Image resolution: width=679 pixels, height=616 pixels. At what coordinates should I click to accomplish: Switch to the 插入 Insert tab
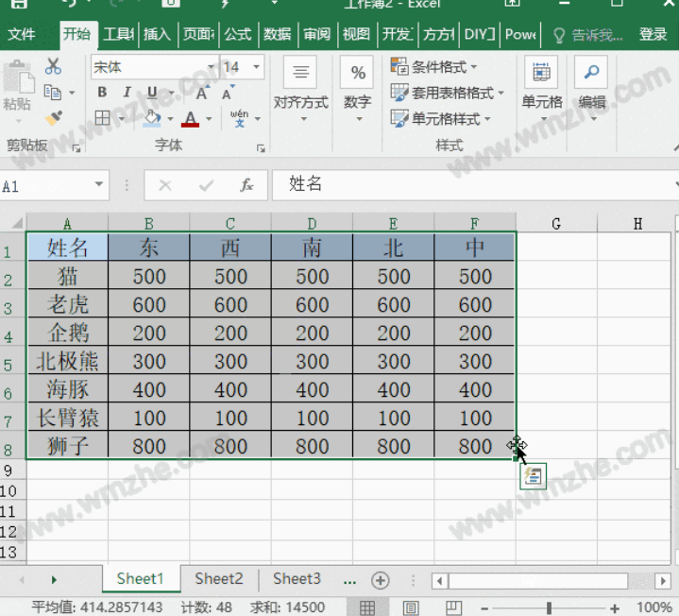[x=157, y=34]
